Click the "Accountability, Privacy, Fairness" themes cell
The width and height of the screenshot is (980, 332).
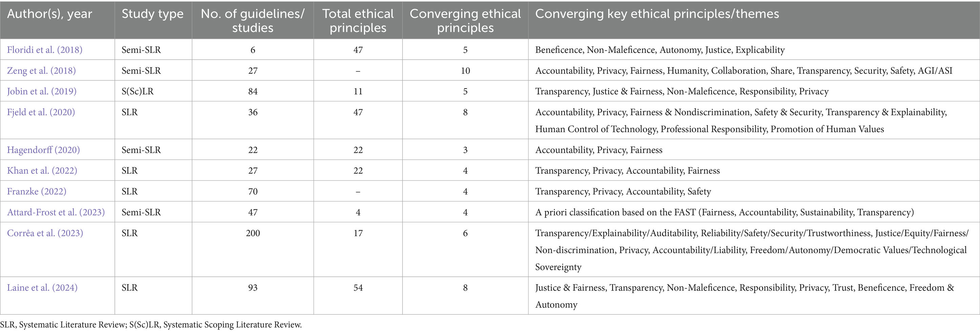coord(598,150)
